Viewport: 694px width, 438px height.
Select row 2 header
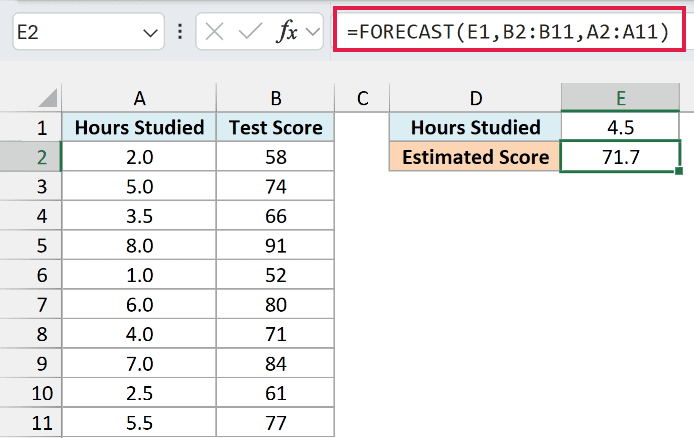(x=31, y=157)
